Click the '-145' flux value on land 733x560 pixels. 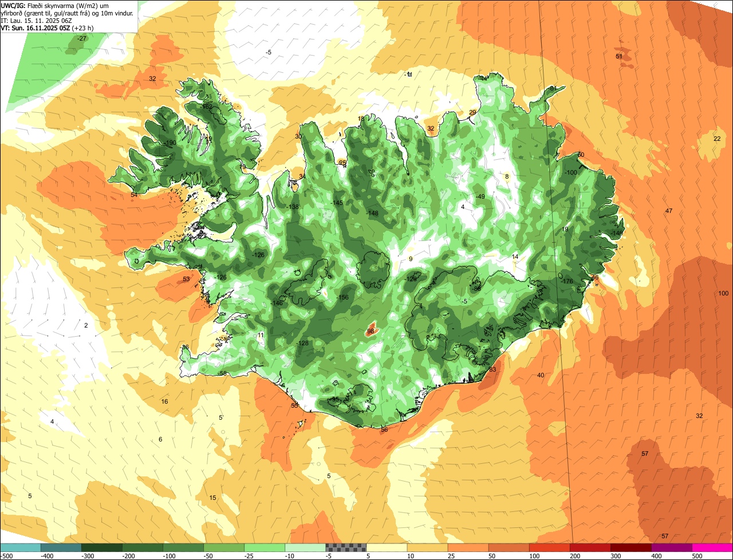tap(337, 203)
